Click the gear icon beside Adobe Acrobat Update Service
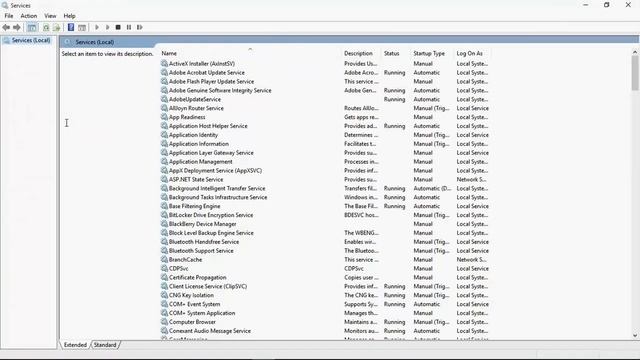 point(164,72)
